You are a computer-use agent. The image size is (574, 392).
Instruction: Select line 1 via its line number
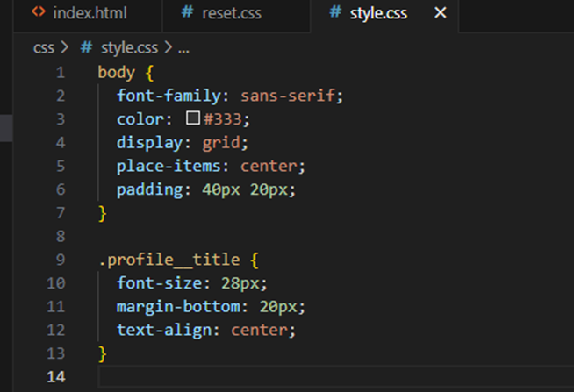[60, 72]
